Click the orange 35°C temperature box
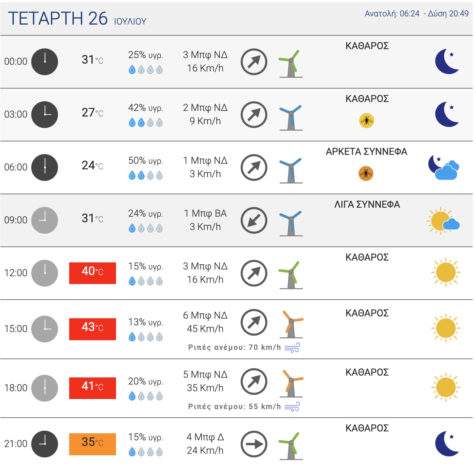The width and height of the screenshot is (476, 469). point(93,444)
